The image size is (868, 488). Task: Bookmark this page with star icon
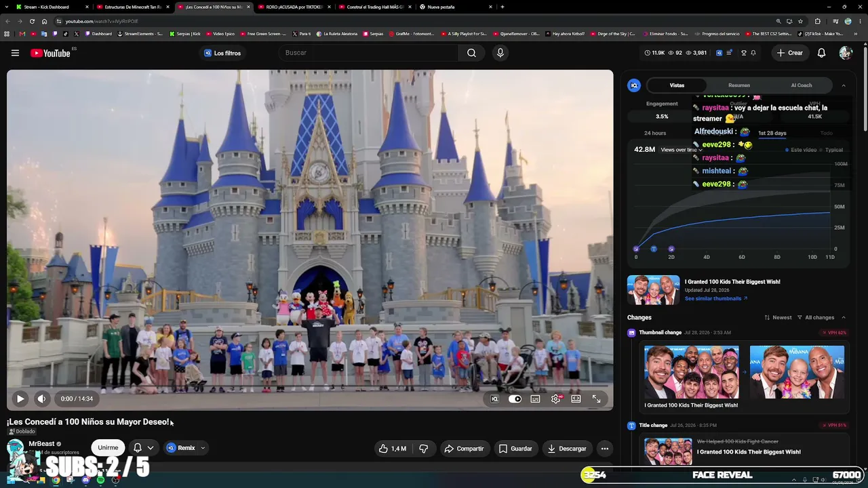(x=800, y=21)
